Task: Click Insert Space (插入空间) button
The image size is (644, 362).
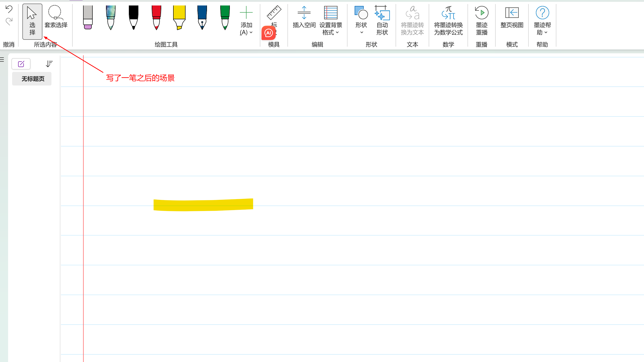Action: click(x=304, y=17)
